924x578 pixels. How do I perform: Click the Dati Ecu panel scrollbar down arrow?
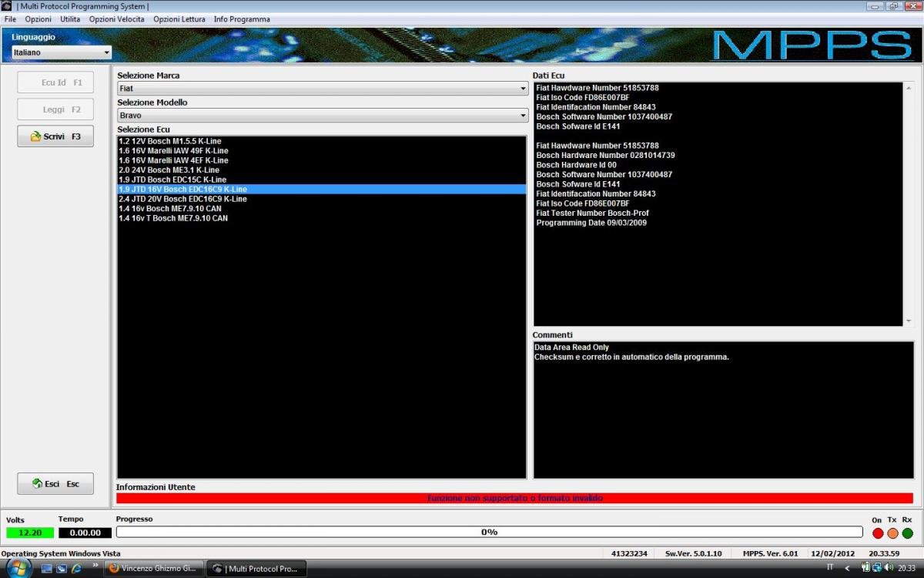tap(908, 320)
